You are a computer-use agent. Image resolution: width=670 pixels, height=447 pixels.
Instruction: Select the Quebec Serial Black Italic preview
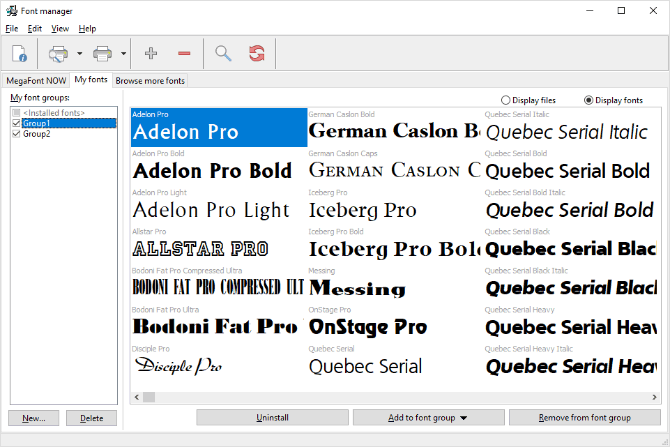(571, 284)
